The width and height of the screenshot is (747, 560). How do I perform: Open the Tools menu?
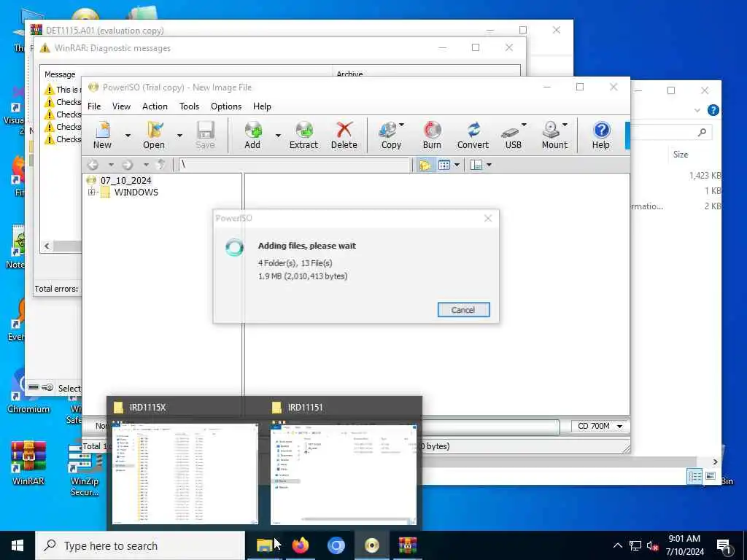(x=189, y=106)
